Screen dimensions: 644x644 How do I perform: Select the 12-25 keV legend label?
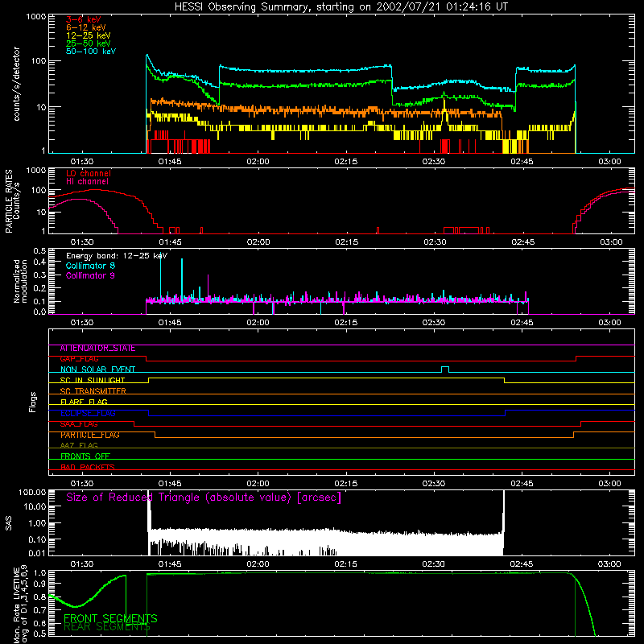pyautogui.click(x=89, y=35)
